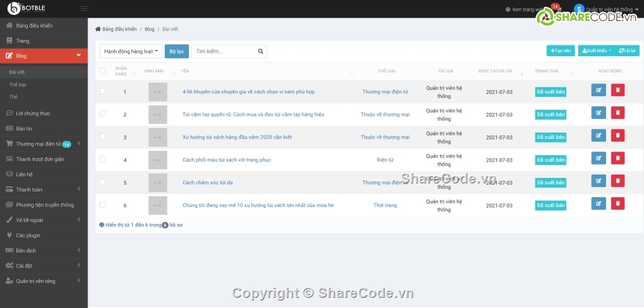Click the Botble logo
The image size is (644, 308).
click(26, 8)
